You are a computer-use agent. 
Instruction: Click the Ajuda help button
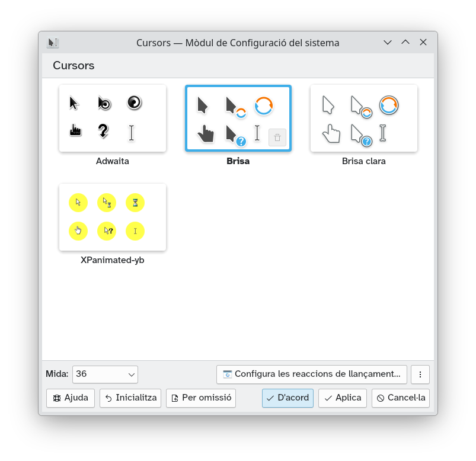[x=71, y=398]
